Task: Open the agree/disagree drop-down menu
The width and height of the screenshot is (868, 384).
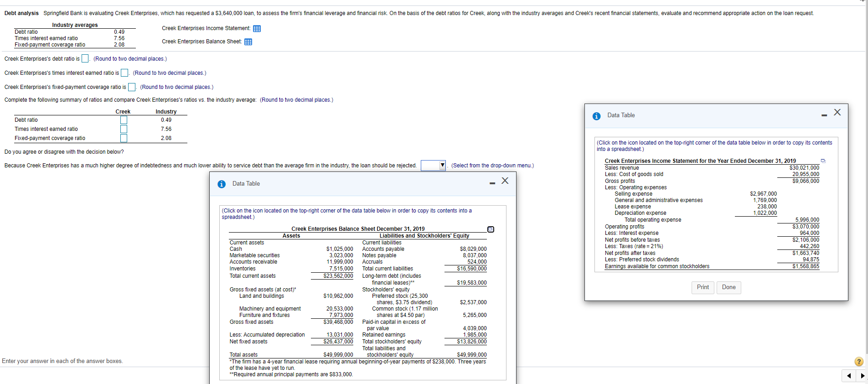Action: [434, 165]
